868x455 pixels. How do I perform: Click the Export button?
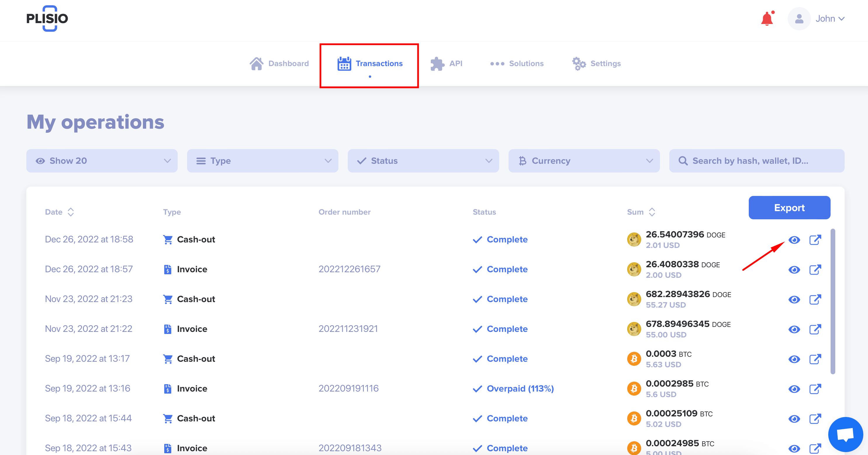coord(789,208)
